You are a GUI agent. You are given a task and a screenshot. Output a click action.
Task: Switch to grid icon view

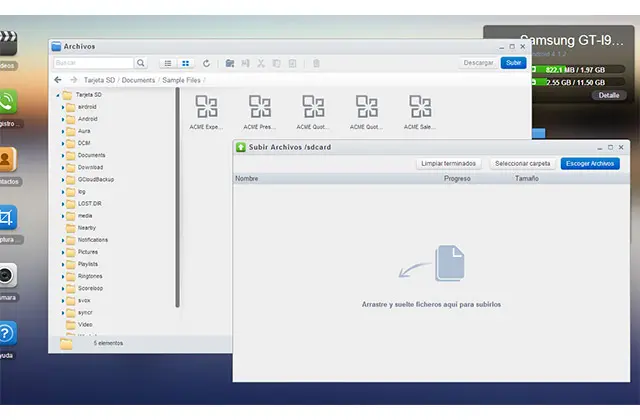tap(185, 63)
